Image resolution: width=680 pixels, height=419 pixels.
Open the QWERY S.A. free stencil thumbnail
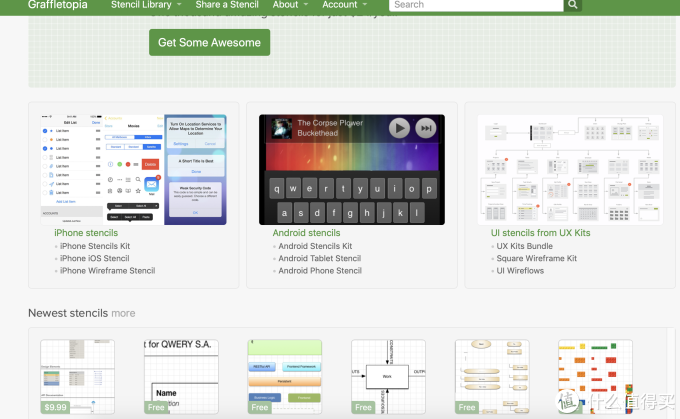[x=181, y=377]
